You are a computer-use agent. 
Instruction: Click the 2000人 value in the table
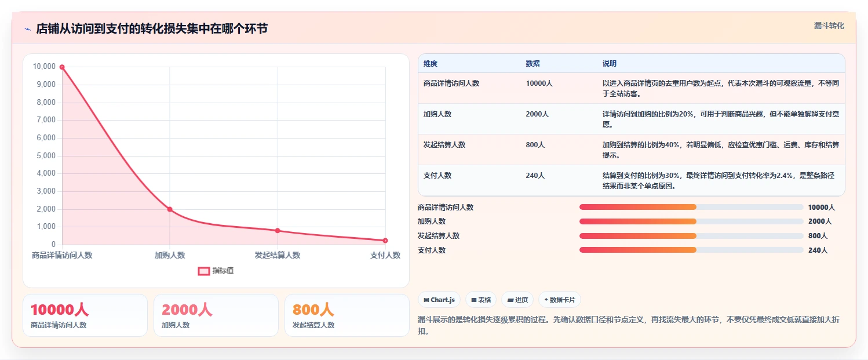[537, 114]
